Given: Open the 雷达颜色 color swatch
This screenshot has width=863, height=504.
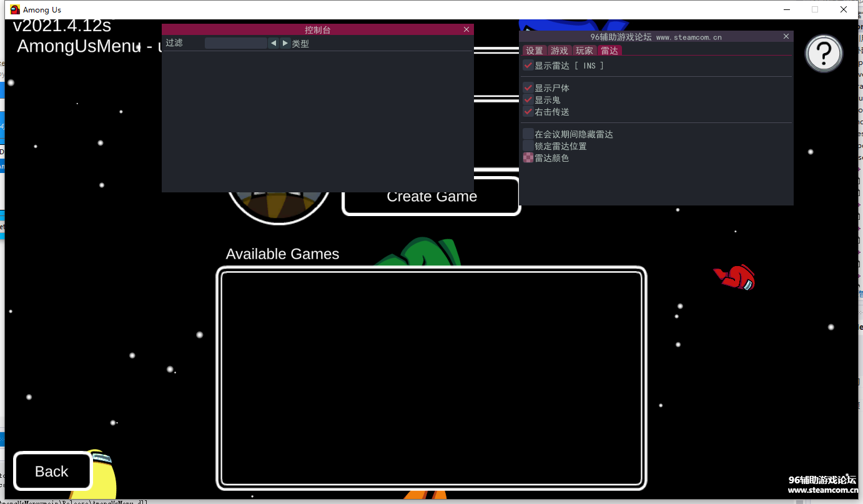Looking at the screenshot, I should pos(528,158).
